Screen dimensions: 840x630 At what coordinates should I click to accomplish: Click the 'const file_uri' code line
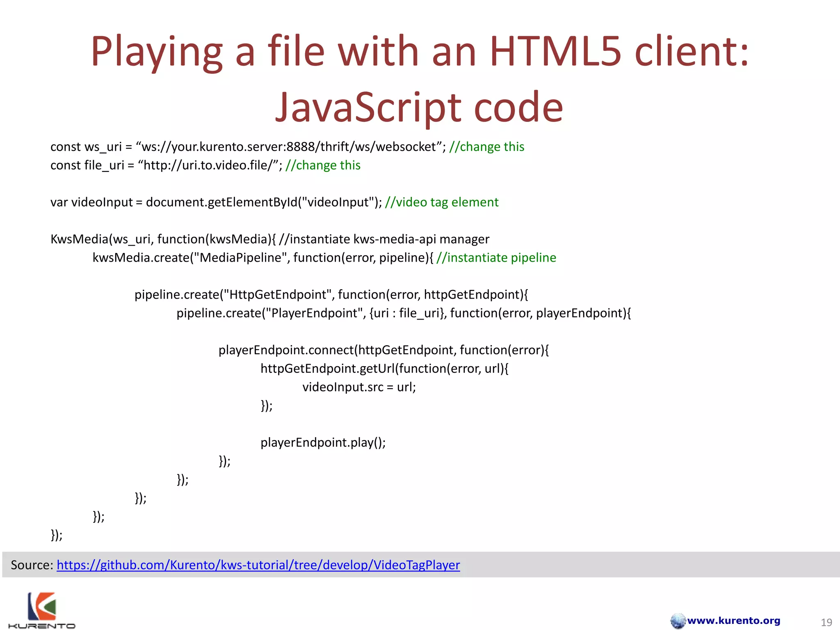click(205, 165)
